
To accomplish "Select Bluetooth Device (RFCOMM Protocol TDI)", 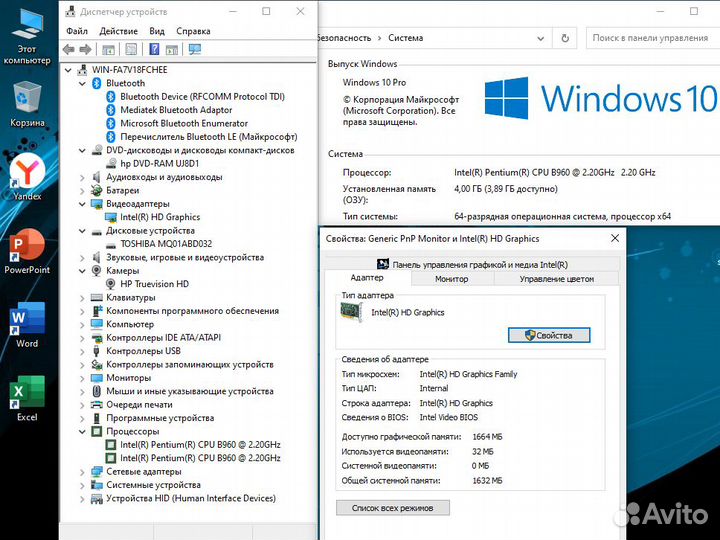I will (202, 96).
